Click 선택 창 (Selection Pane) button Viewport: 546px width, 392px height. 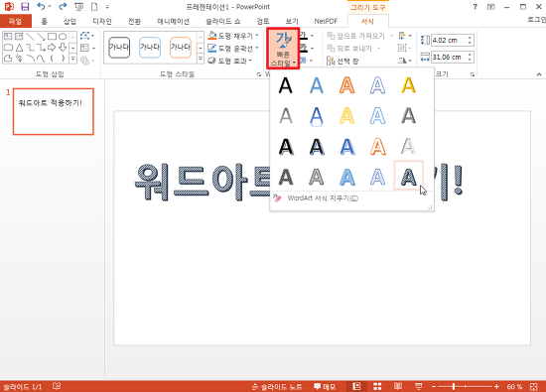[x=342, y=61]
